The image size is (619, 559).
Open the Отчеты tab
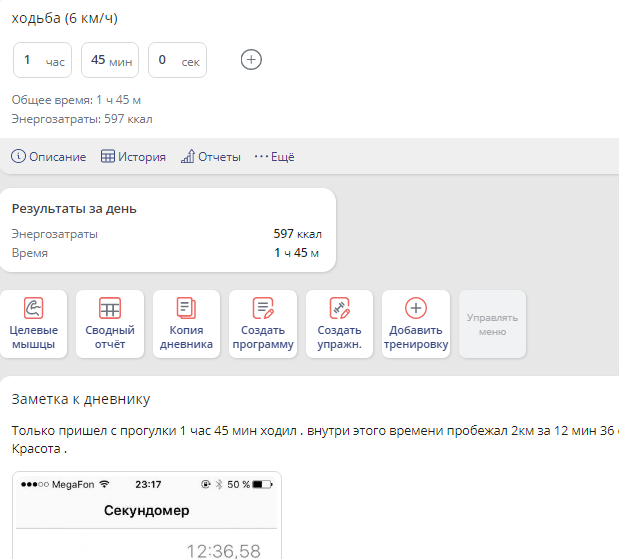point(219,157)
